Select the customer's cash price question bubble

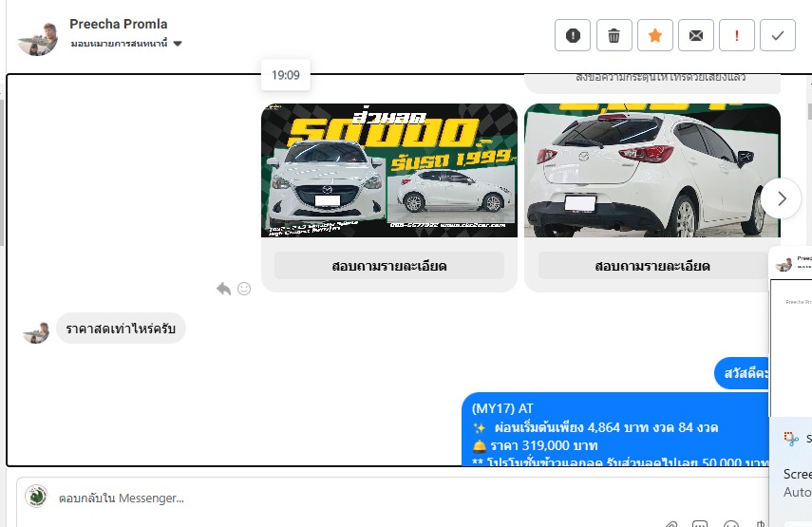[x=121, y=329]
